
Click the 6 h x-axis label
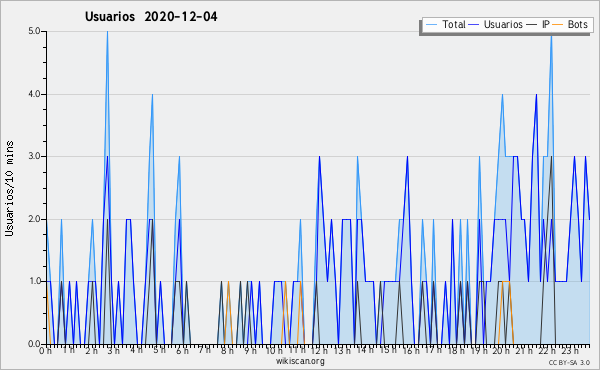[x=182, y=350]
